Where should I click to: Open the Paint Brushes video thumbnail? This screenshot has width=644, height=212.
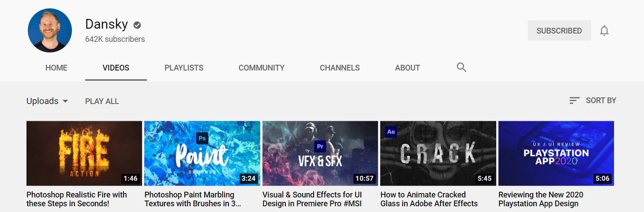(x=202, y=153)
